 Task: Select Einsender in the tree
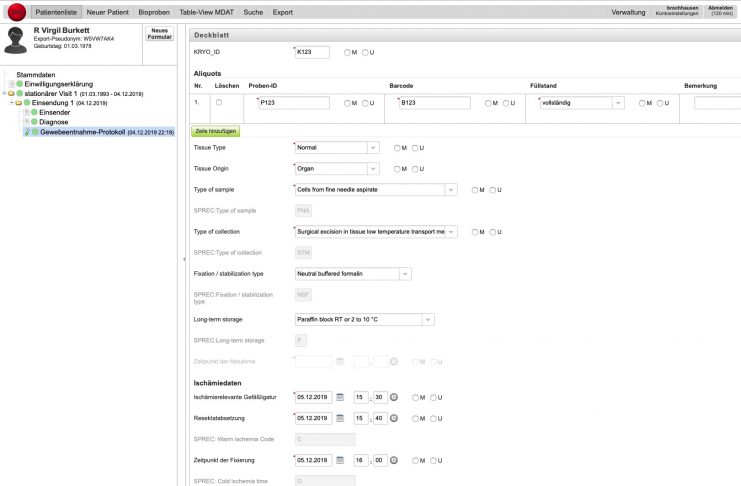[x=54, y=113]
